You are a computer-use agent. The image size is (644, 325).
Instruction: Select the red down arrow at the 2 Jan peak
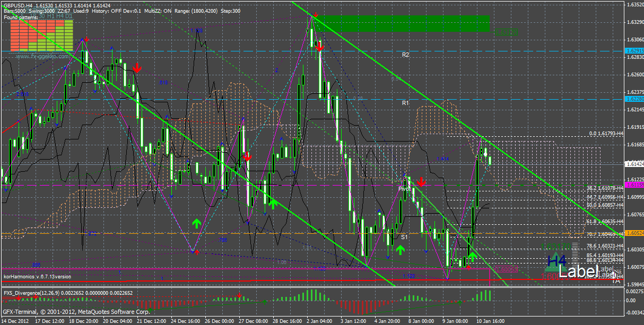coord(319,47)
